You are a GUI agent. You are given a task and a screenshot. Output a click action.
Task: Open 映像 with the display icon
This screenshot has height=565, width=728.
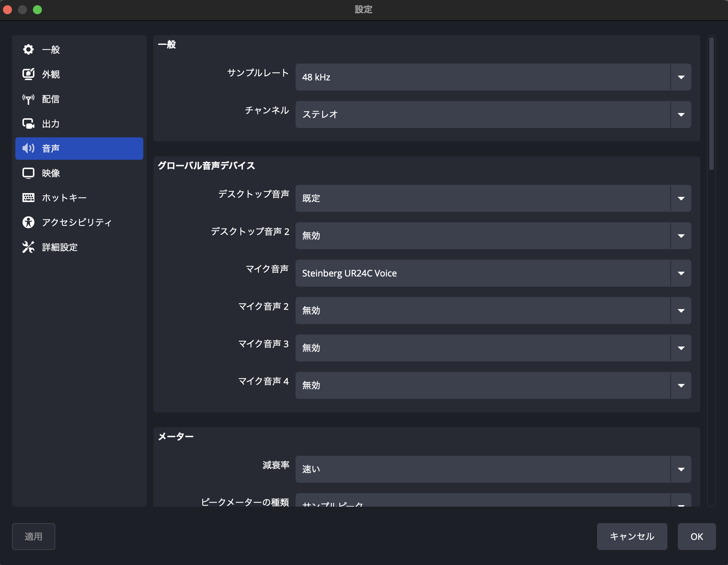pos(28,173)
